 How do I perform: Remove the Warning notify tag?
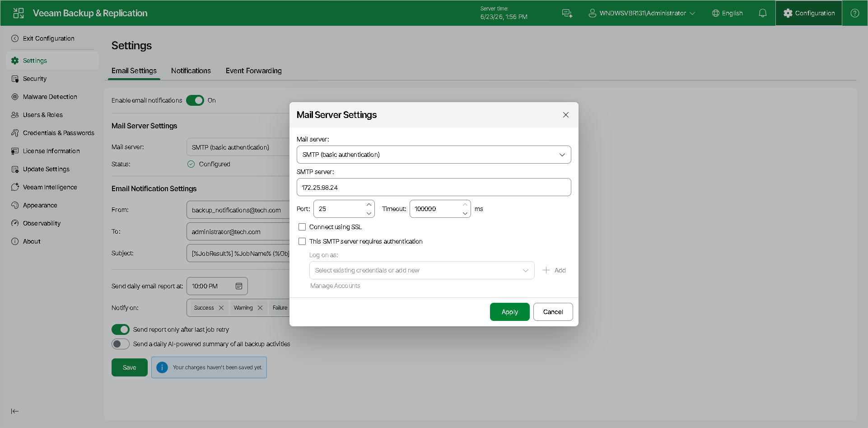tap(260, 308)
